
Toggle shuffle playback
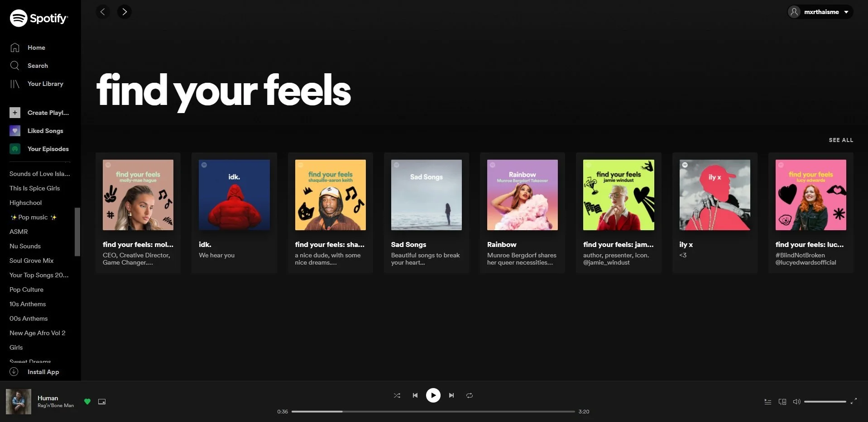point(397,395)
